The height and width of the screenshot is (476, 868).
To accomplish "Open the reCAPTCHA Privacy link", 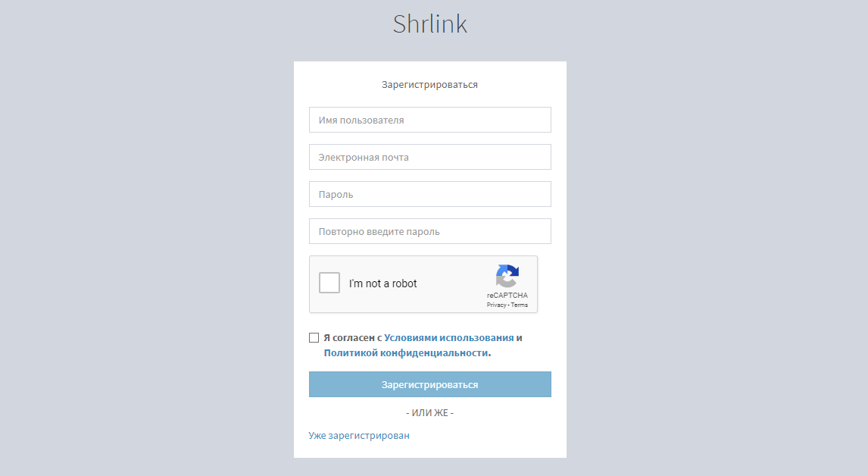I will click(x=496, y=305).
